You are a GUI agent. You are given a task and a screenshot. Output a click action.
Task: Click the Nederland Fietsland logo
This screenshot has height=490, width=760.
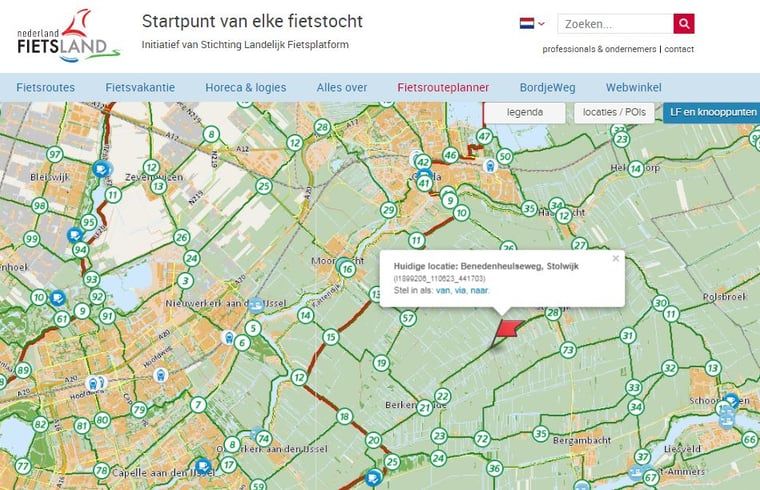click(67, 35)
